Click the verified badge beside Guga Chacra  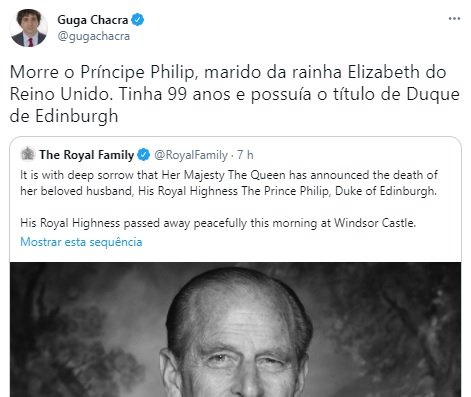137,20
